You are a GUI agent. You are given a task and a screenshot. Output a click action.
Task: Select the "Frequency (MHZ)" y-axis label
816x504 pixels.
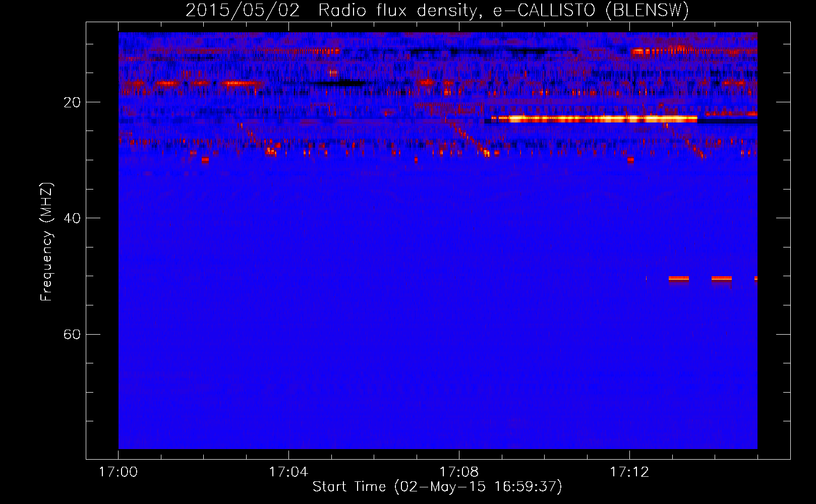tap(46, 242)
